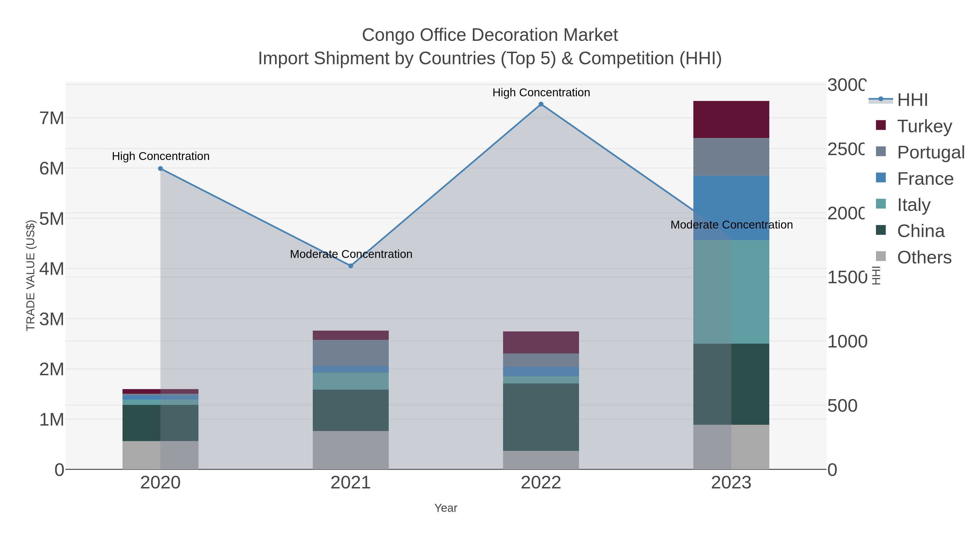This screenshot has height=551, width=980.
Task: Click the HHI data point for 2022
Action: click(x=541, y=104)
